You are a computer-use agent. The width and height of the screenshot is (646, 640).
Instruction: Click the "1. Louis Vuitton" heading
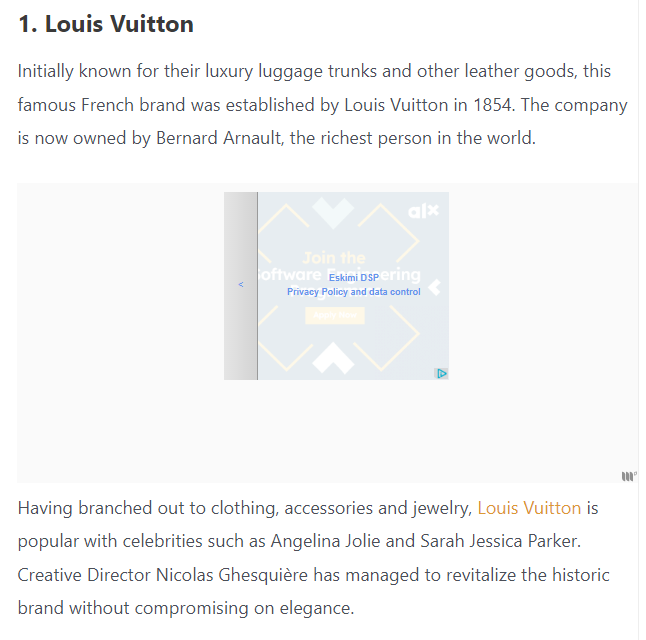click(x=106, y=24)
